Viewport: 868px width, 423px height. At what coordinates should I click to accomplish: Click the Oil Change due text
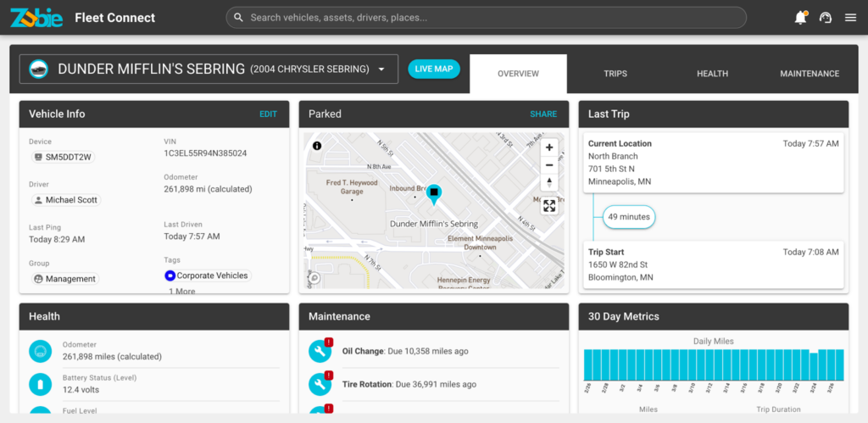(x=405, y=351)
